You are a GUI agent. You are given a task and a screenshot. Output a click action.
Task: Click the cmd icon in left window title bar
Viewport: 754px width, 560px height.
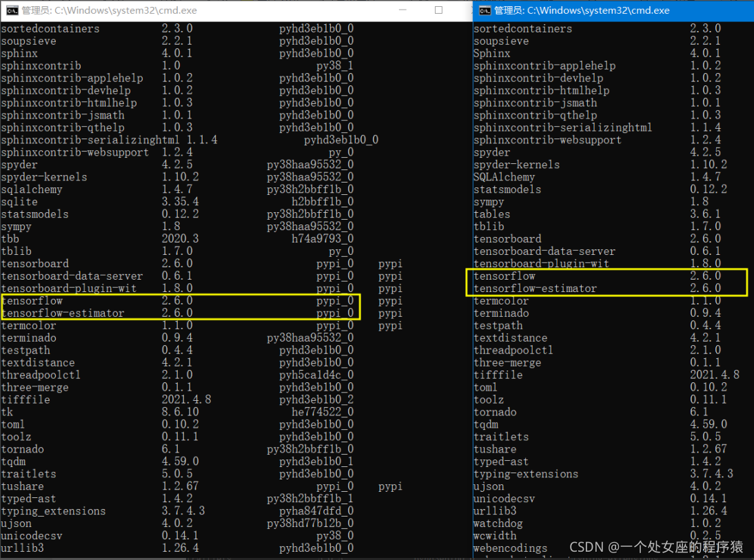(12, 10)
